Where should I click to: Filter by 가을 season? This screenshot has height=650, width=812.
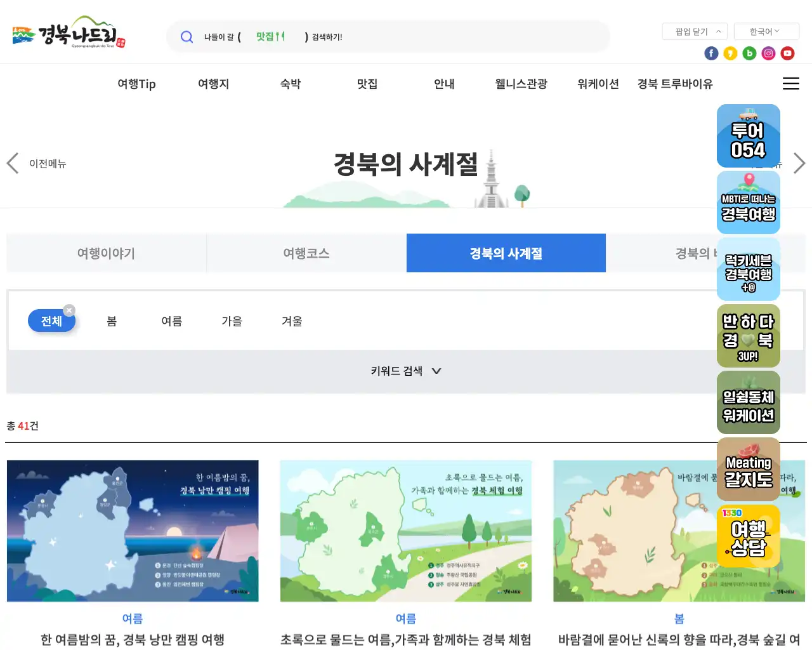(x=232, y=321)
